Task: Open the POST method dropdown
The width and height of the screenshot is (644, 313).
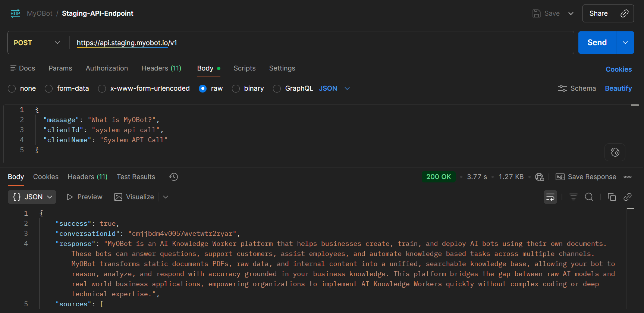Action: pos(37,43)
